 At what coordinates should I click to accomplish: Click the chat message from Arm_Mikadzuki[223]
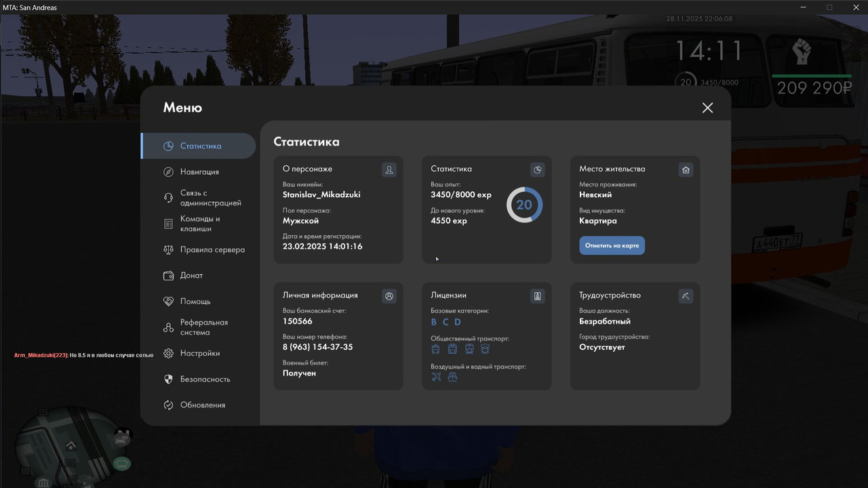click(x=83, y=355)
